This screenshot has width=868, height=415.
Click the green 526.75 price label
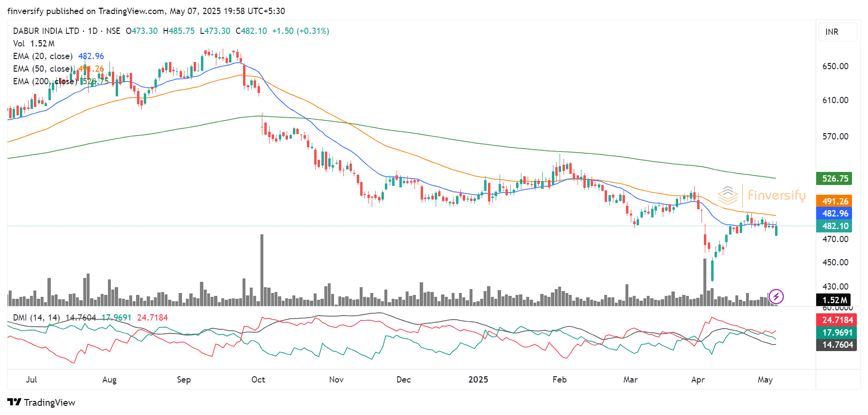835,179
